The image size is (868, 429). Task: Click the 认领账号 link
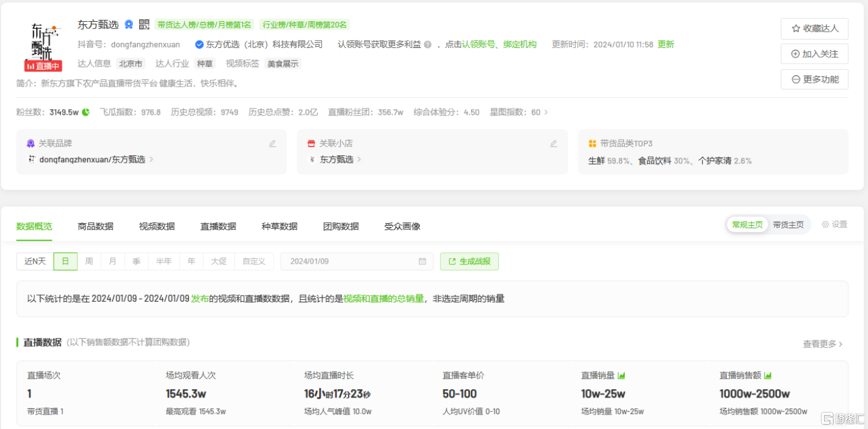point(479,44)
